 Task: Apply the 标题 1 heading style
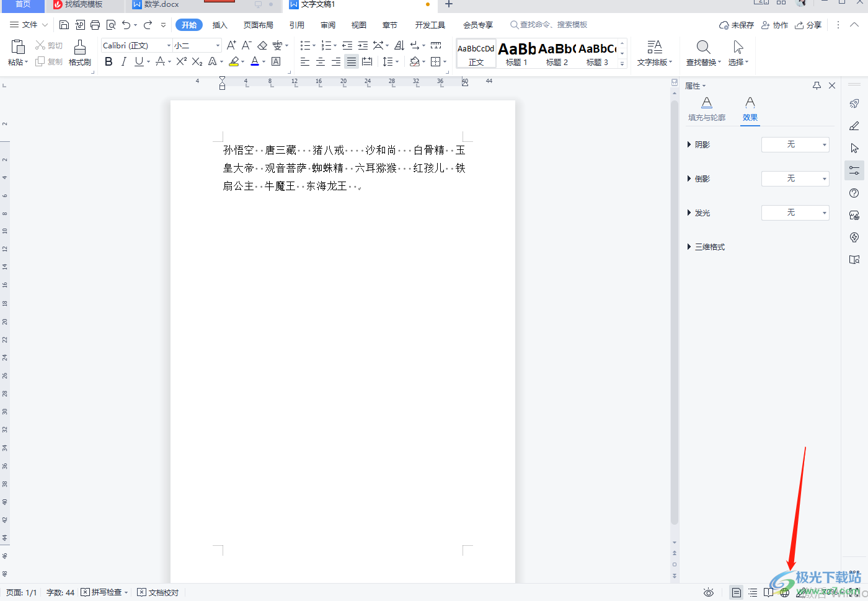[516, 53]
